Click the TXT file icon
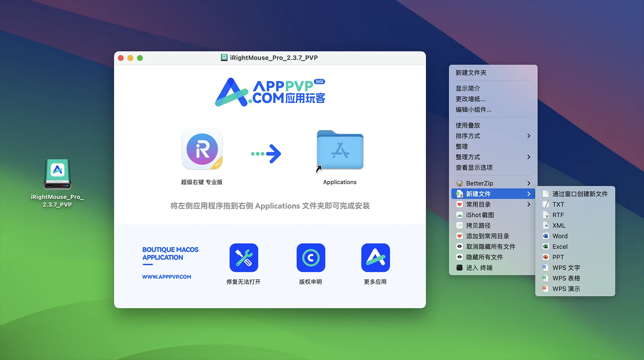This screenshot has width=644, height=360. (546, 205)
